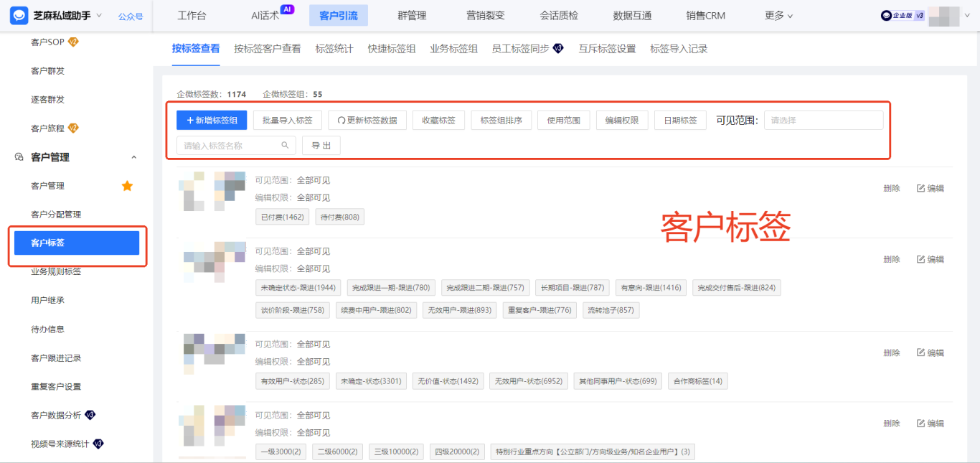The width and height of the screenshot is (980, 463).
Task: Click the gold star next to 客户管理
Action: tap(127, 186)
